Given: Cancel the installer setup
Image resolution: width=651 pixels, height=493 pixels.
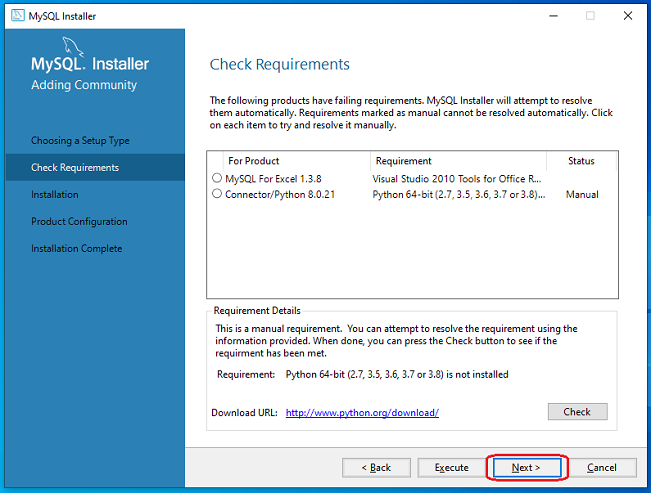Looking at the screenshot, I should point(602,468).
